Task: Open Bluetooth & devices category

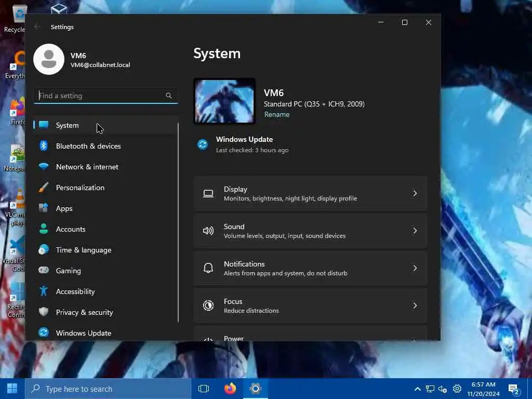Action: 105,146
